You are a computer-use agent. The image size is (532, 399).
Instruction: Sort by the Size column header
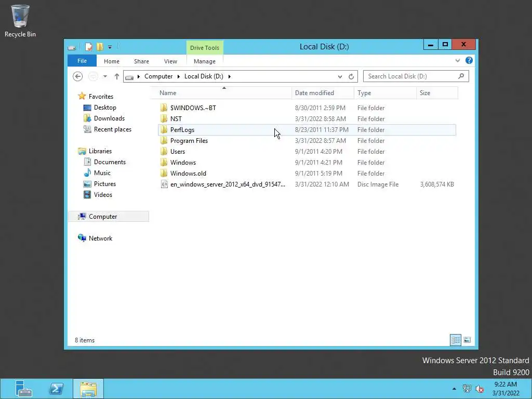pyautogui.click(x=437, y=93)
